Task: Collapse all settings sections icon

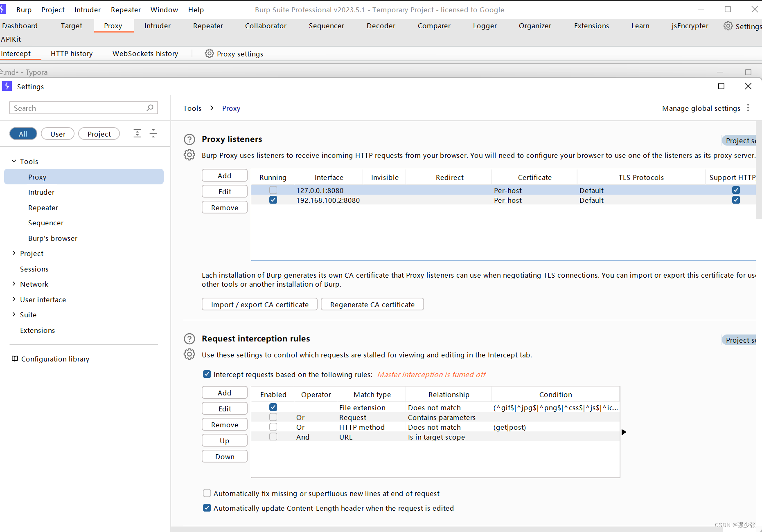Action: 153,133
